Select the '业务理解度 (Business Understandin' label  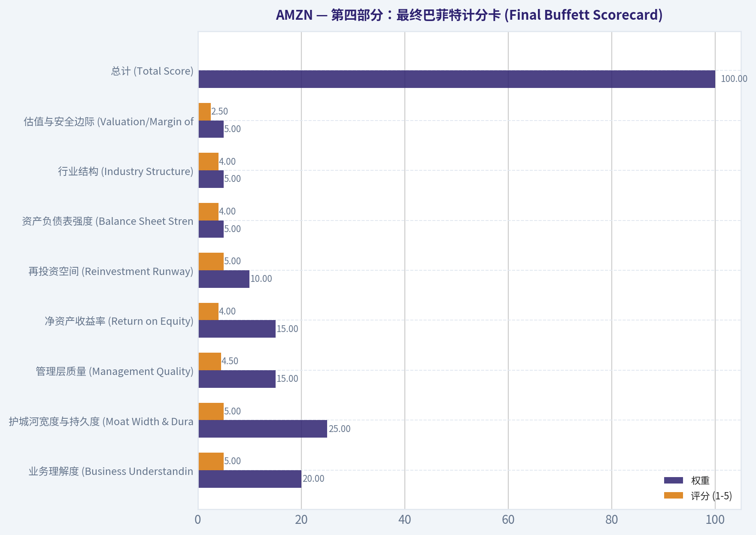(111, 472)
